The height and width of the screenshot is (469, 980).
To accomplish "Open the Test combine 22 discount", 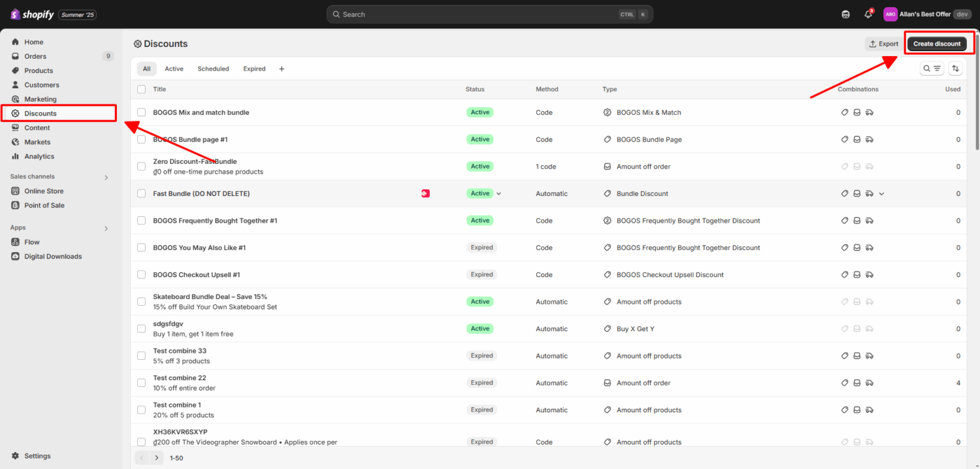I will tap(180, 378).
